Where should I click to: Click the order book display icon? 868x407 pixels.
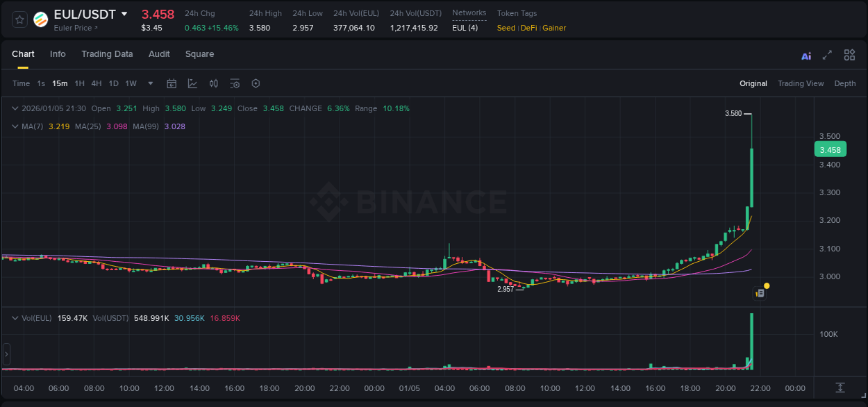(x=214, y=83)
